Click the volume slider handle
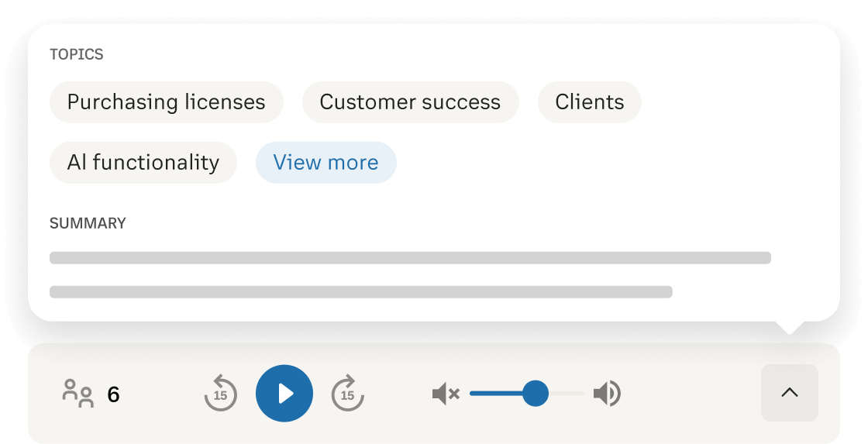 pyautogui.click(x=535, y=394)
